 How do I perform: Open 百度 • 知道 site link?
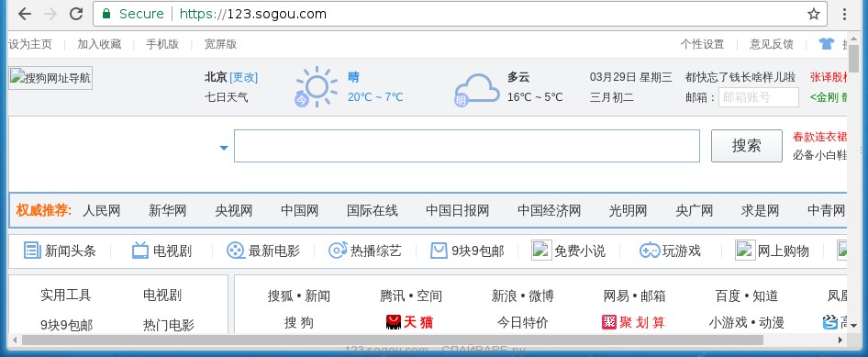click(747, 296)
